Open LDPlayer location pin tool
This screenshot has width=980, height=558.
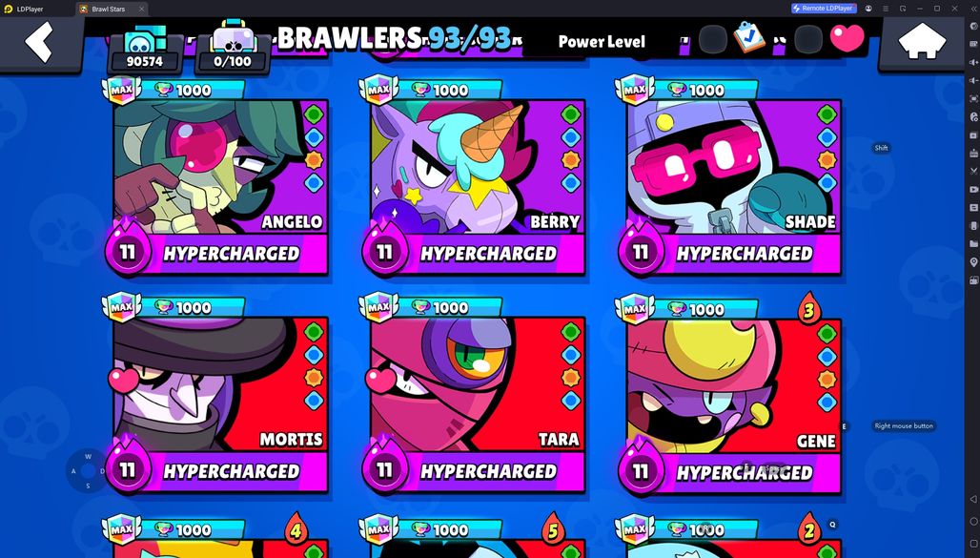973,261
